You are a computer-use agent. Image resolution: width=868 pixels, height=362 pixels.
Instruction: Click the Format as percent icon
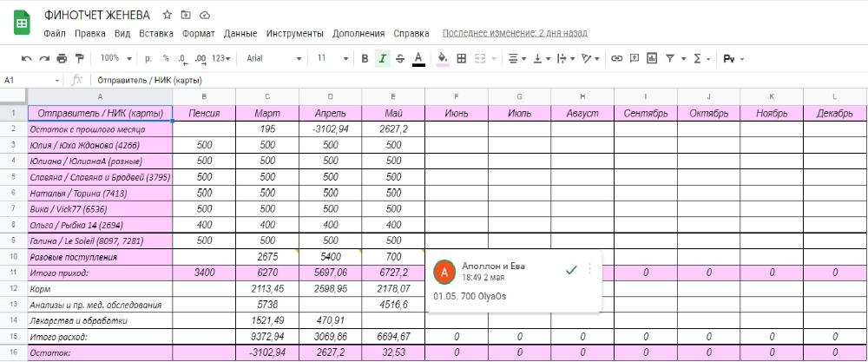pos(165,58)
